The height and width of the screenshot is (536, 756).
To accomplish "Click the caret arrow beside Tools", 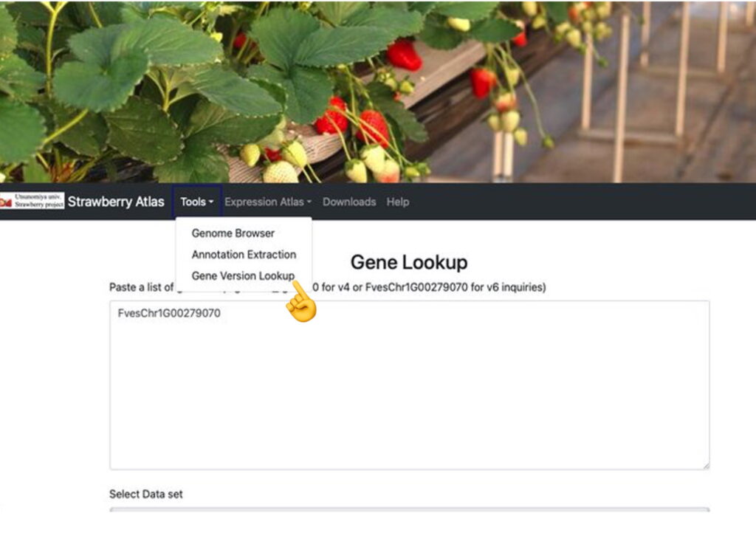I will coord(211,202).
